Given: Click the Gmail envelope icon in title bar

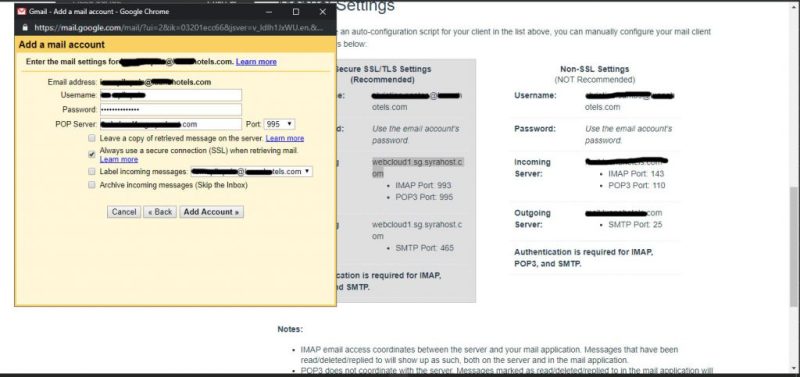Looking at the screenshot, I should [21, 11].
